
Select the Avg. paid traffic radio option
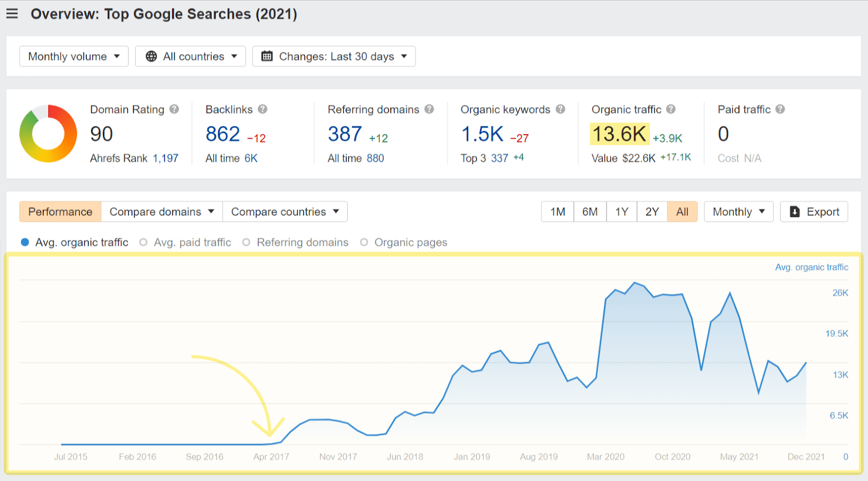point(144,242)
